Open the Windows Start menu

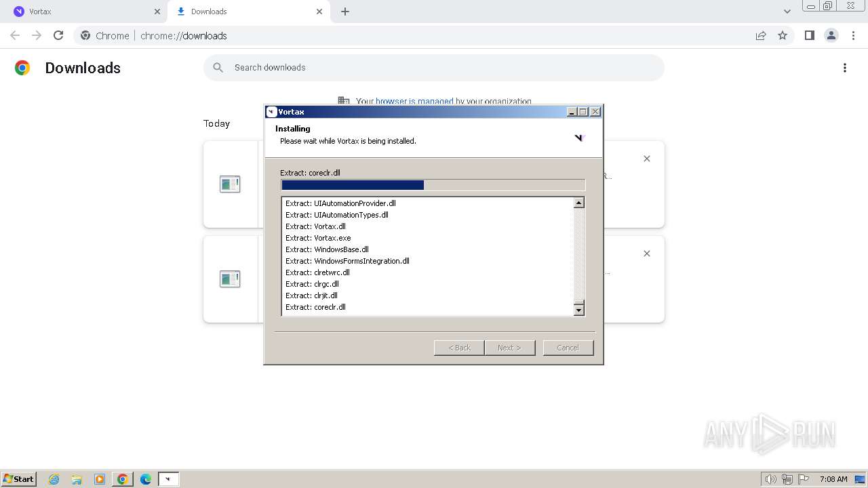click(18, 479)
